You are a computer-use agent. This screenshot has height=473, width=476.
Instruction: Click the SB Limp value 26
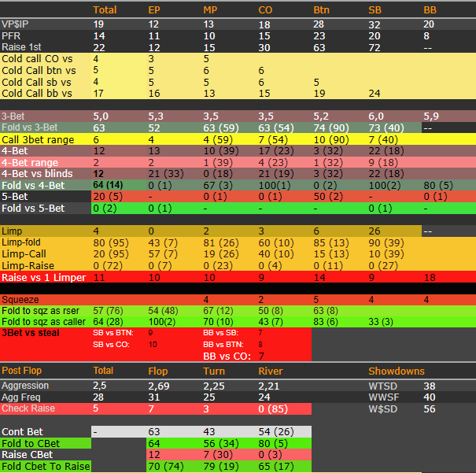375,231
